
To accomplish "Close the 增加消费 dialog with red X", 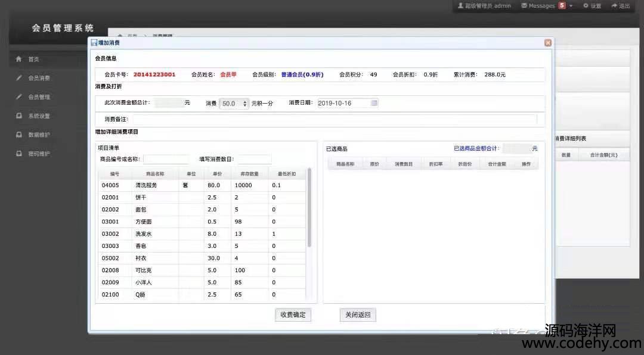I will pyautogui.click(x=547, y=43).
